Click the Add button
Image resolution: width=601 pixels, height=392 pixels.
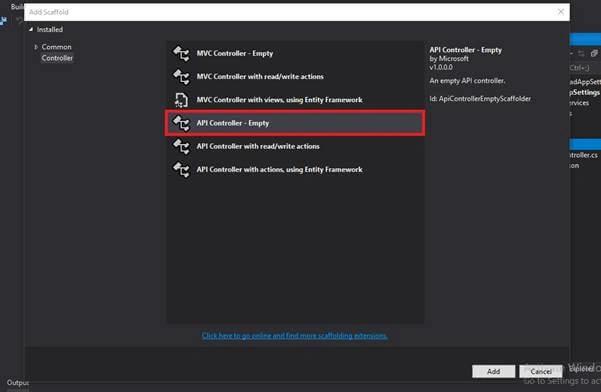(x=493, y=371)
